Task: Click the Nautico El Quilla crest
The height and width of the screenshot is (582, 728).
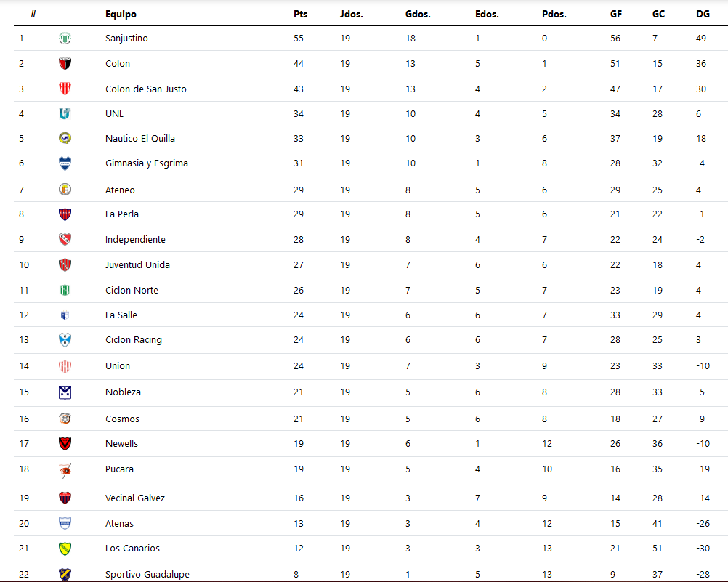Action: click(65, 138)
